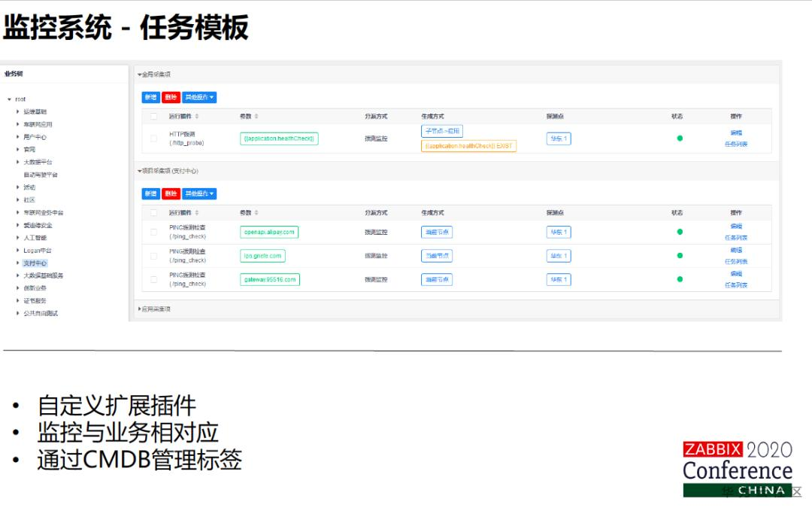Image resolution: width=812 pixels, height=511 pixels.
Task: Select 自动驾驶平台 in the business tree
Action: pyautogui.click(x=41, y=175)
